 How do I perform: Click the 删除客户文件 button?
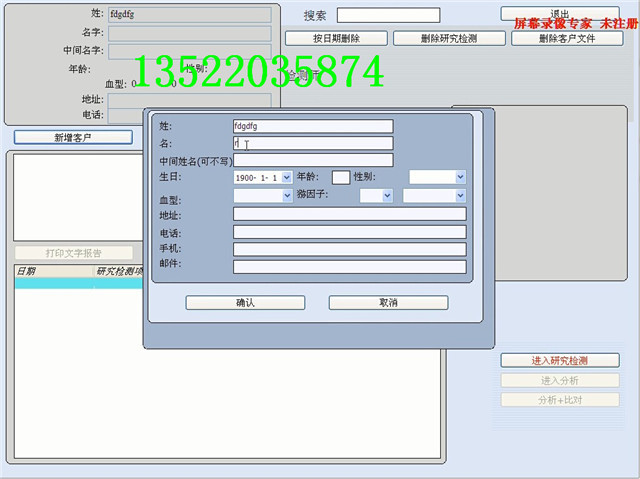566,38
